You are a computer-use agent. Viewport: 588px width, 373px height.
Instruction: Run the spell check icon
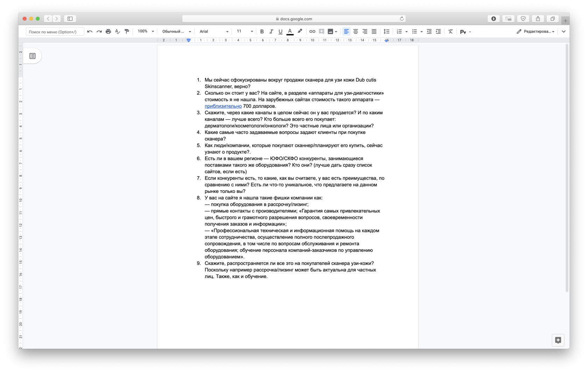(118, 31)
